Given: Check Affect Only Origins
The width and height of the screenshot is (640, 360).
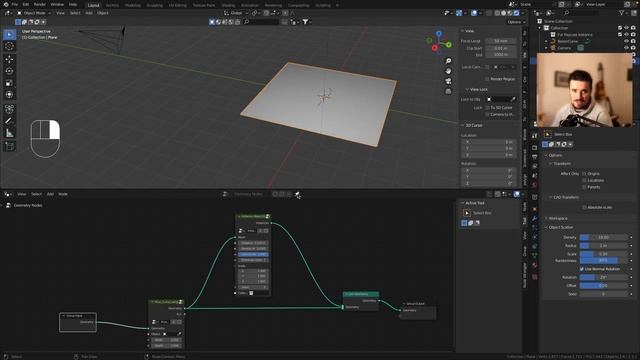Looking at the screenshot, I should click(584, 174).
